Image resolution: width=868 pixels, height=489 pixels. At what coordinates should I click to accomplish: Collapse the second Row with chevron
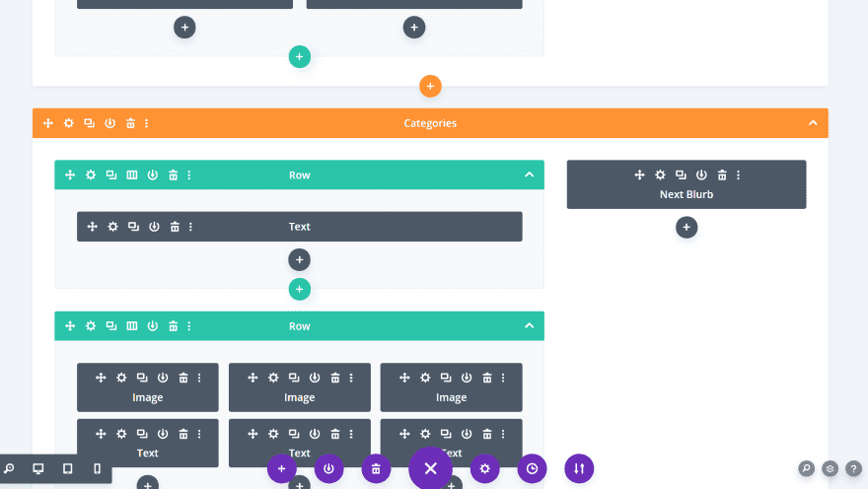pos(529,325)
